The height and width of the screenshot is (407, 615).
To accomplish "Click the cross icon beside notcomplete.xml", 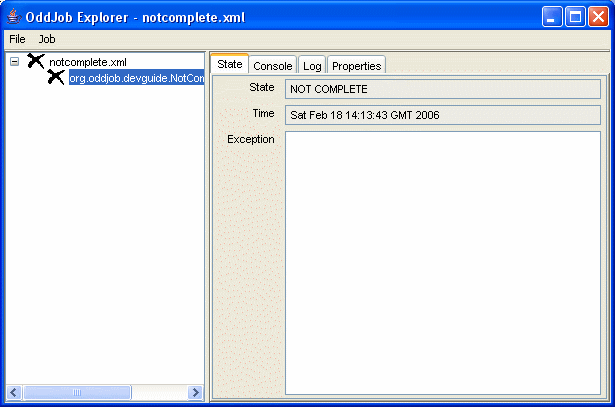I will (x=36, y=61).
